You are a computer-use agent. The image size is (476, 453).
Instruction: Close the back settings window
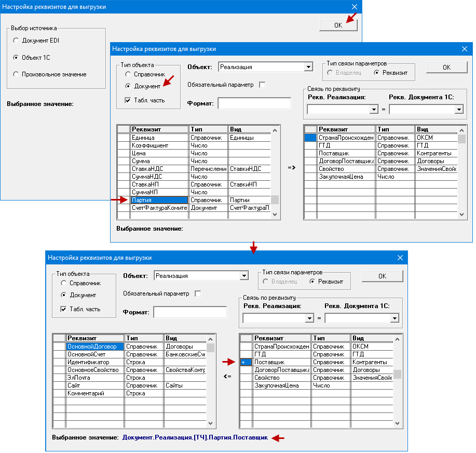[x=354, y=7]
